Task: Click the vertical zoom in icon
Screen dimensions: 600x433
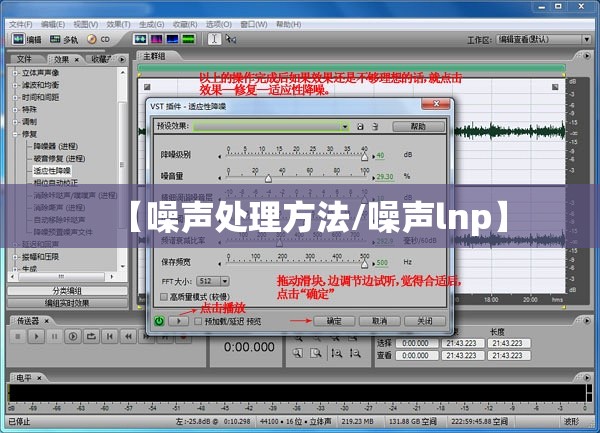Action: coord(337,353)
